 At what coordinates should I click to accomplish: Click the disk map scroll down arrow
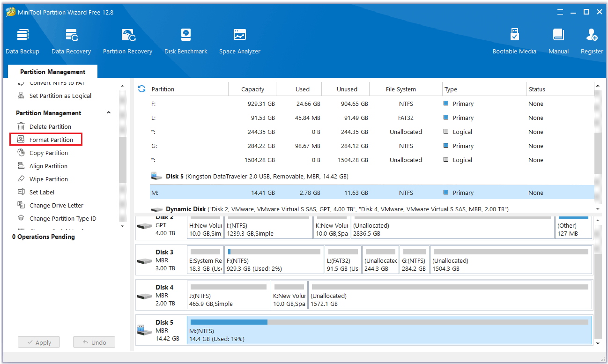597,343
